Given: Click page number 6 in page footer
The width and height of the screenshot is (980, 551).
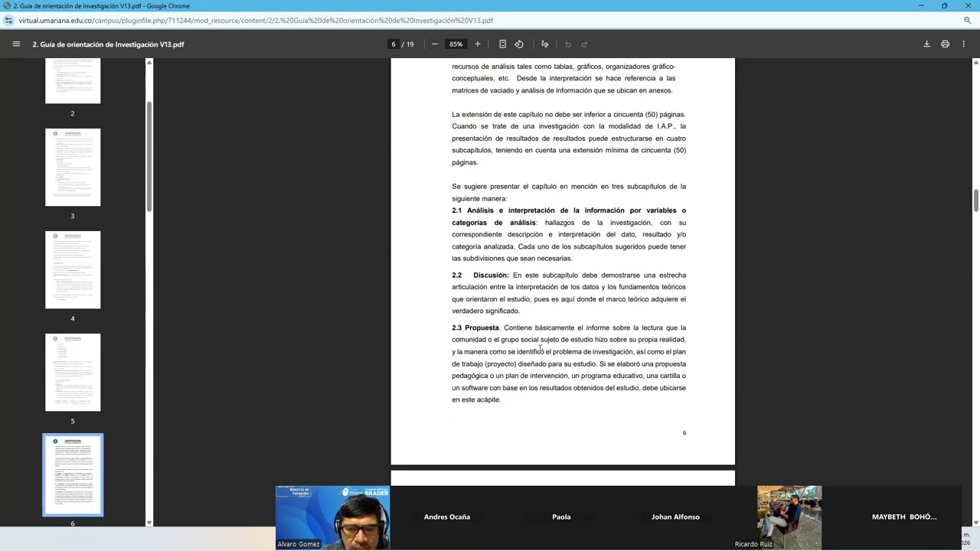Looking at the screenshot, I should click(684, 433).
